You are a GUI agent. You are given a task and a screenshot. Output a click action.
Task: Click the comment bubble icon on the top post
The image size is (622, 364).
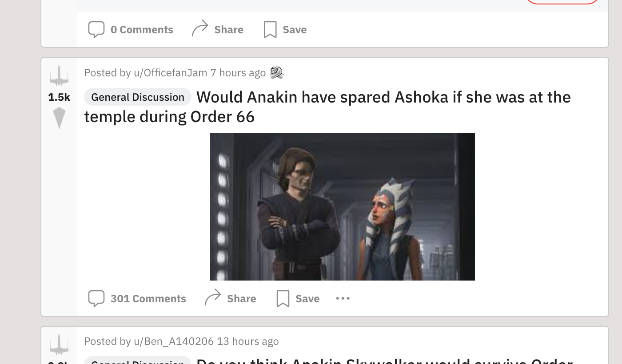[x=96, y=29]
